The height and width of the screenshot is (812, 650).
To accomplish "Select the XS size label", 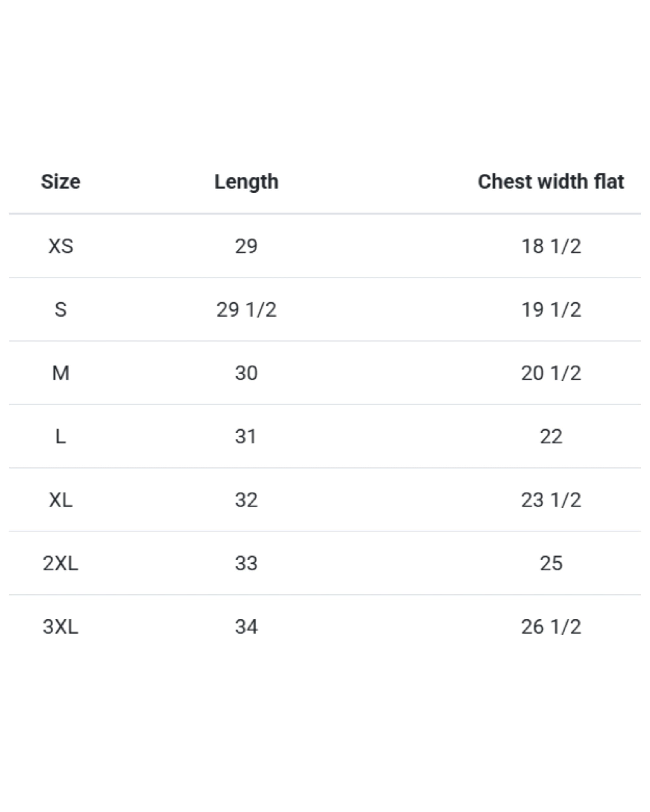I will click(x=61, y=246).
